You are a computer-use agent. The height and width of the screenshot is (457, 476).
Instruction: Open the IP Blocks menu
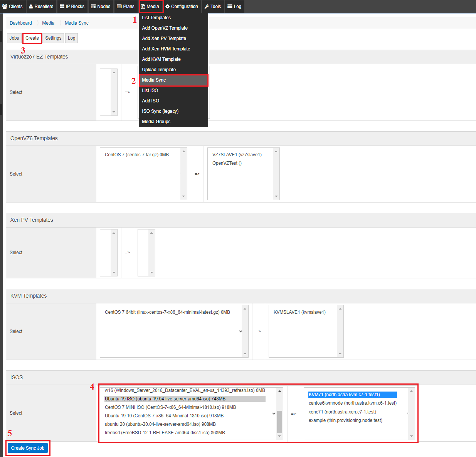tap(72, 7)
